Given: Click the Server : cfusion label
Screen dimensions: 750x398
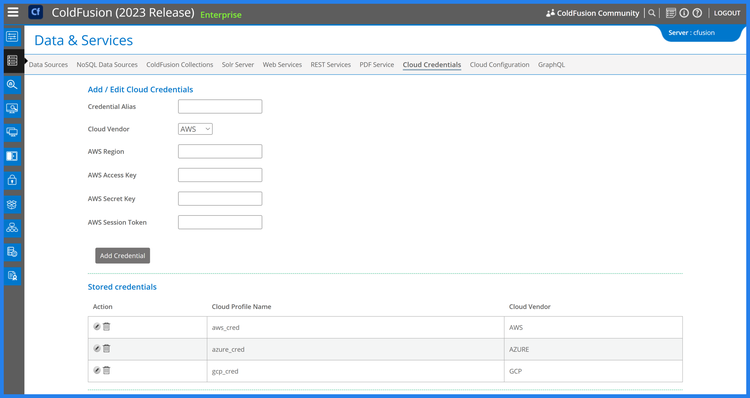Looking at the screenshot, I should point(692,33).
